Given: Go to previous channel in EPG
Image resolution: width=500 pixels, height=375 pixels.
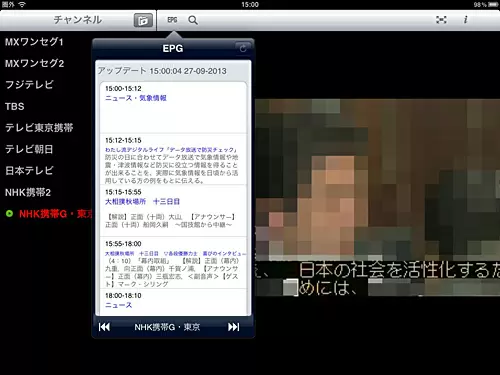Looking at the screenshot, I should tap(104, 327).
